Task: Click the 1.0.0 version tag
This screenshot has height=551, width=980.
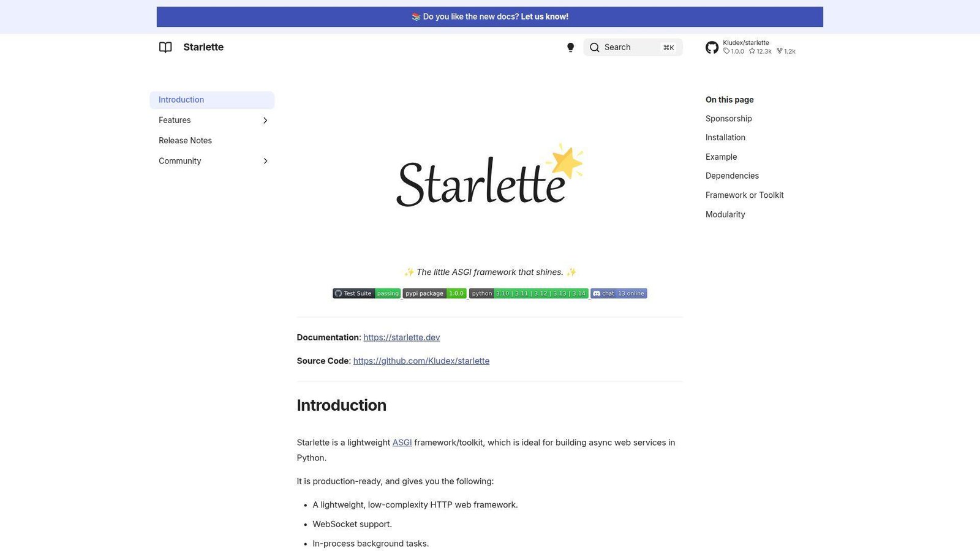Action: 734,51
